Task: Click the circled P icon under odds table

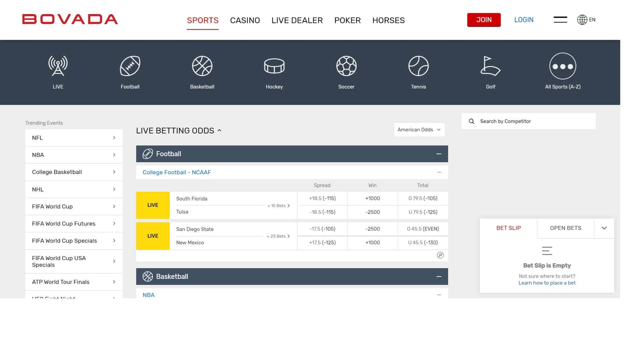Action: coord(440,255)
